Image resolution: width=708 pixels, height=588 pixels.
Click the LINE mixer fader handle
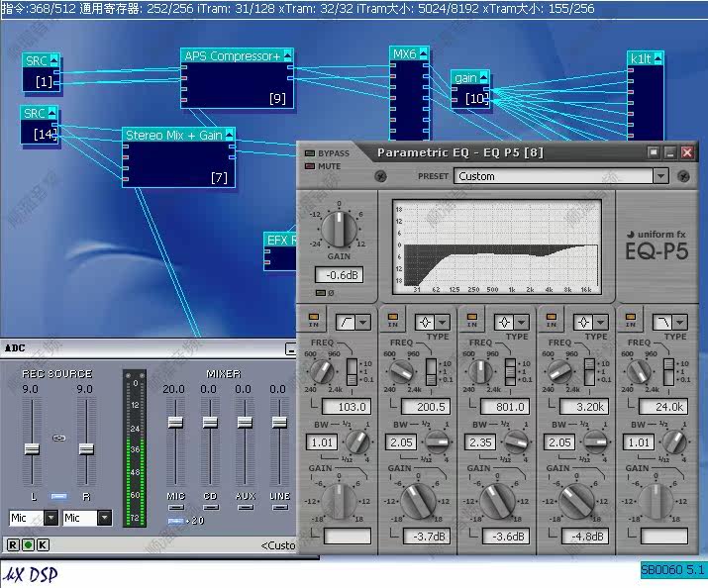279,423
